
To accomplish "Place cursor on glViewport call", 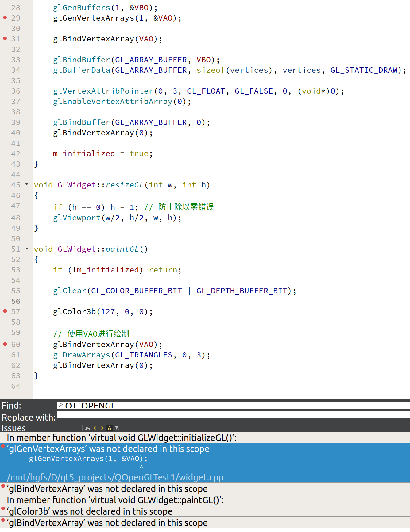I will [77, 218].
